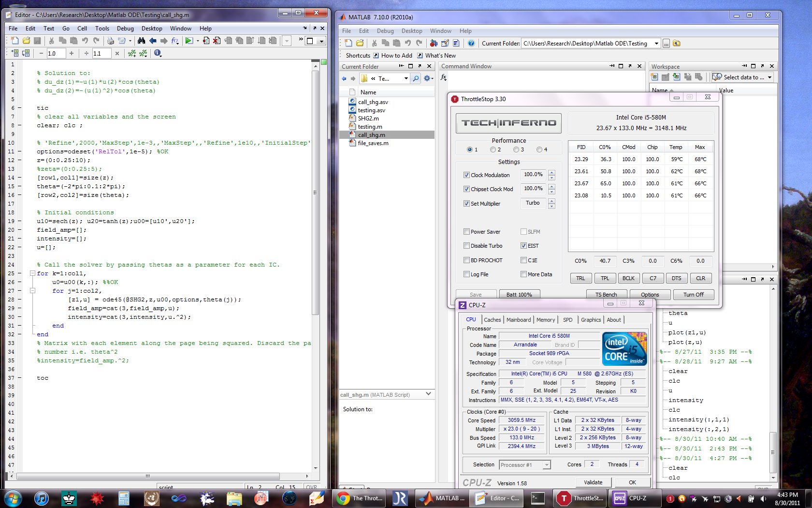Click the Chrome icon in the taskbar
This screenshot has height=508, width=812.
pos(344,498)
